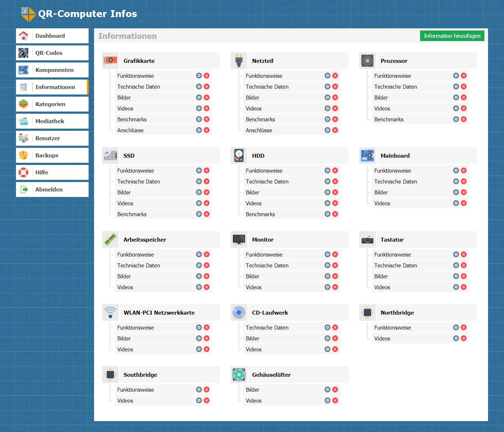The image size is (504, 432).
Task: Edit Arbeitsspeicher Bilder via gear icon
Action: pos(199,276)
